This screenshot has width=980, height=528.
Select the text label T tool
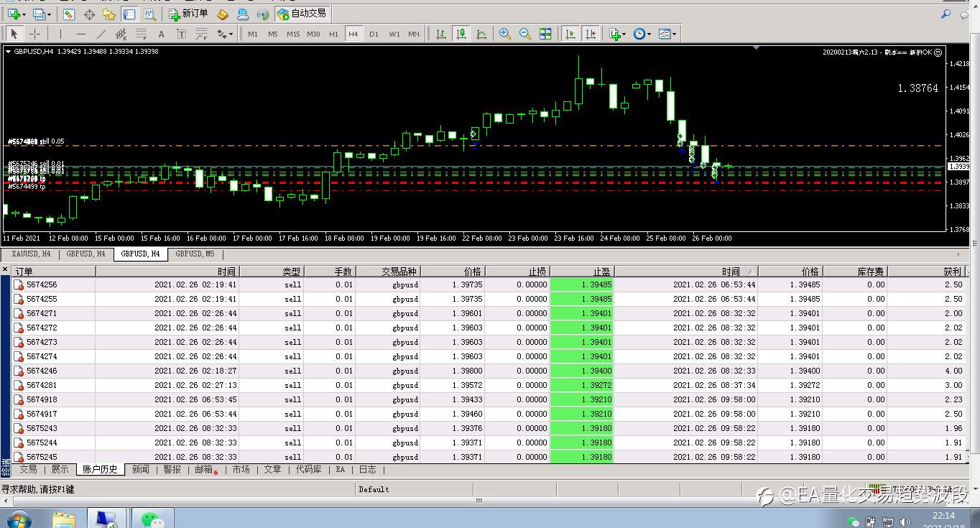pyautogui.click(x=181, y=34)
